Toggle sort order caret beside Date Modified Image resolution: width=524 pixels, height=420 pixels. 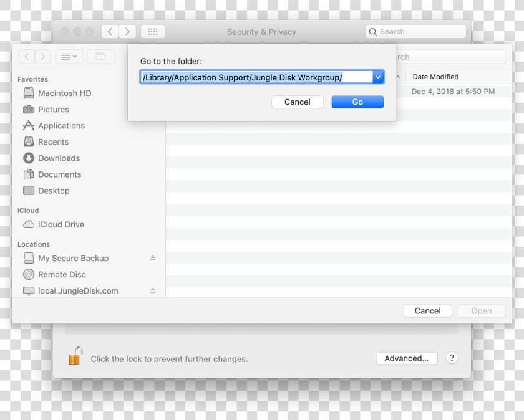click(x=399, y=77)
